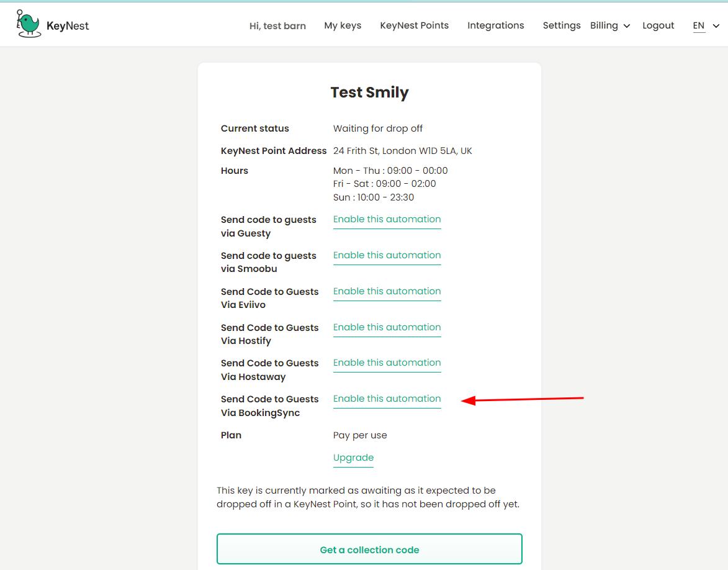Click the Fri - Sat hours line
Screen dimensions: 728x570
click(384, 184)
